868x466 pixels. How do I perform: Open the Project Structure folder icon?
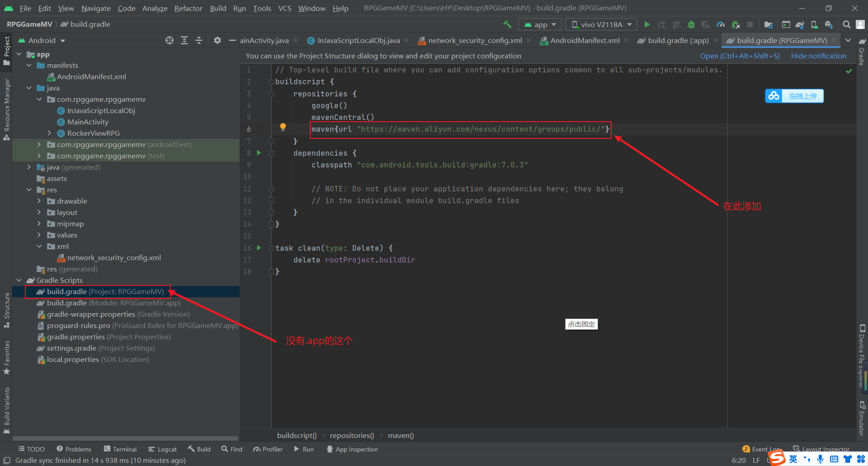768,24
